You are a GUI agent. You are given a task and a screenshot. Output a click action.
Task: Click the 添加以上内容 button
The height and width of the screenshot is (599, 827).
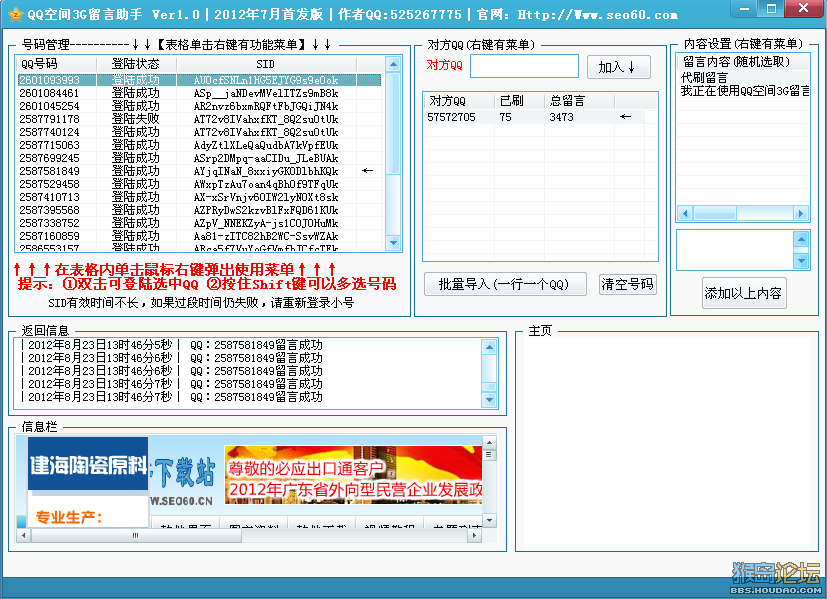point(744,293)
